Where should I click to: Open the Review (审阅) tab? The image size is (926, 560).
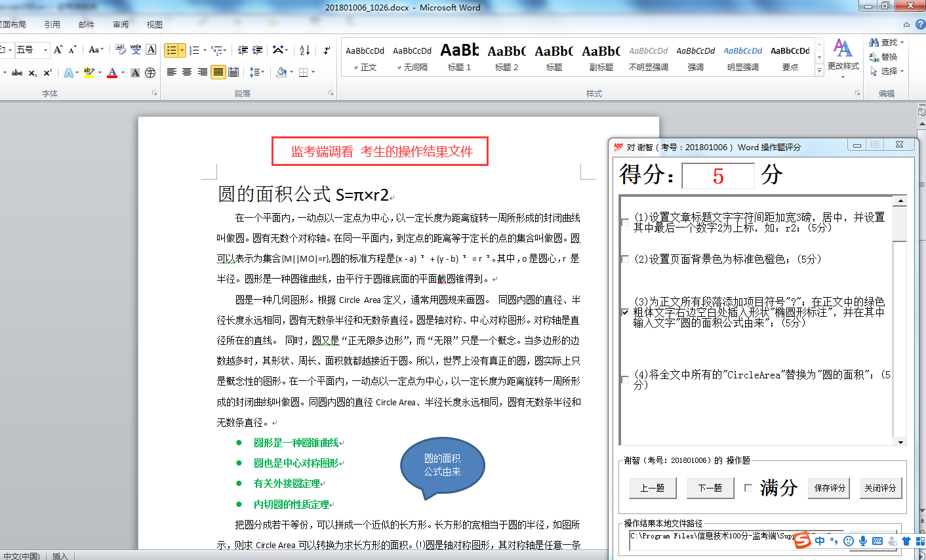(121, 24)
